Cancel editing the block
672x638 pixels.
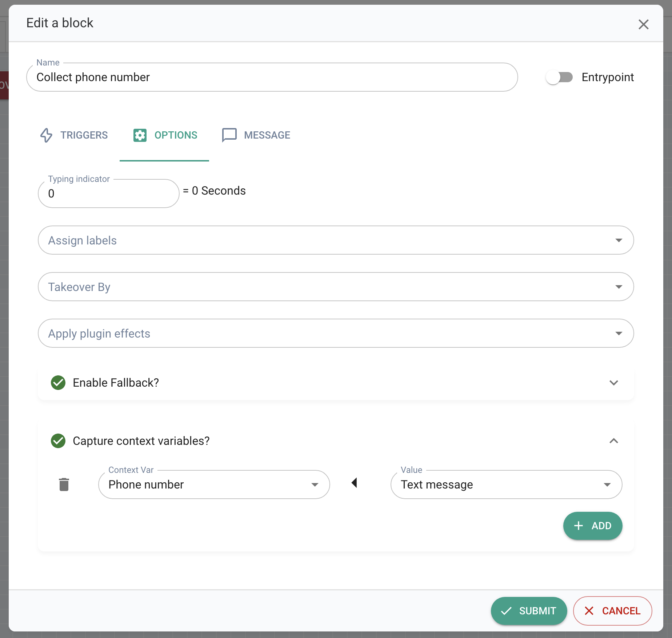[612, 611]
